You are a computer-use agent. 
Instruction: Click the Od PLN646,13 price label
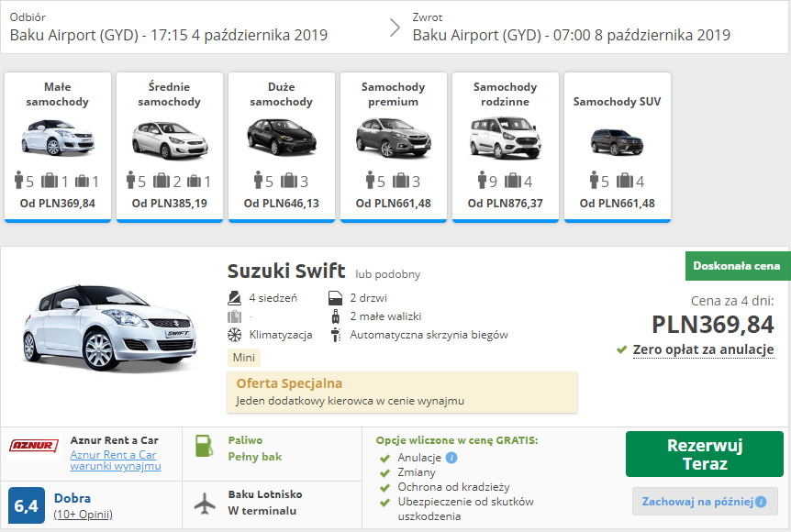tap(282, 204)
